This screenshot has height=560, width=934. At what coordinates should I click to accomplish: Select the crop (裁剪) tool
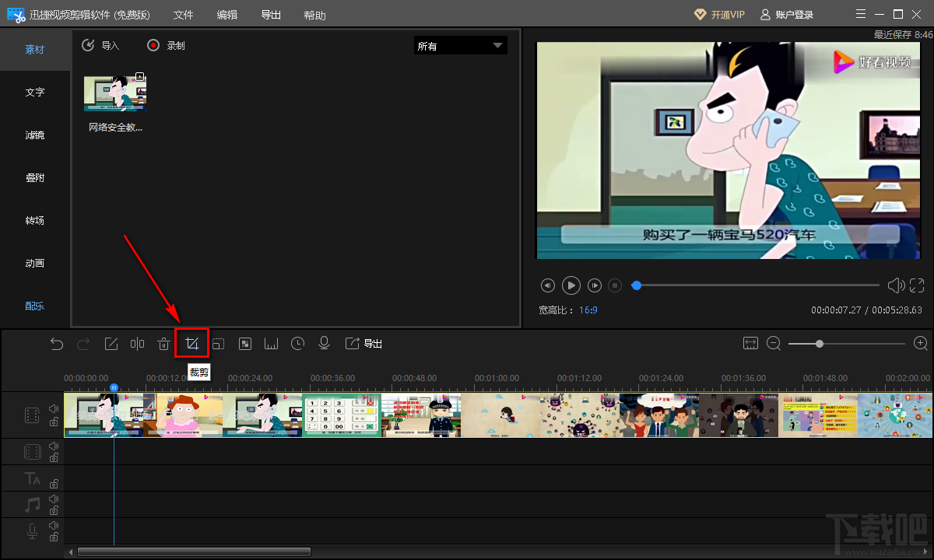click(192, 344)
